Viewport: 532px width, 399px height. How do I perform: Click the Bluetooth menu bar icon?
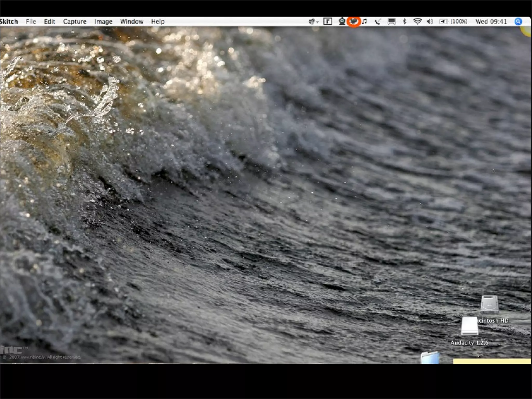[x=404, y=21]
